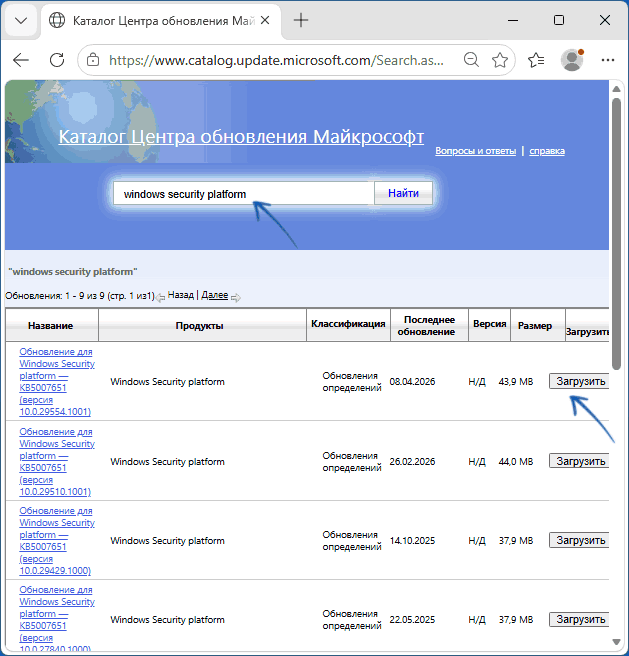Select the date 08.04.2026 cell
The image size is (629, 656).
click(412, 382)
